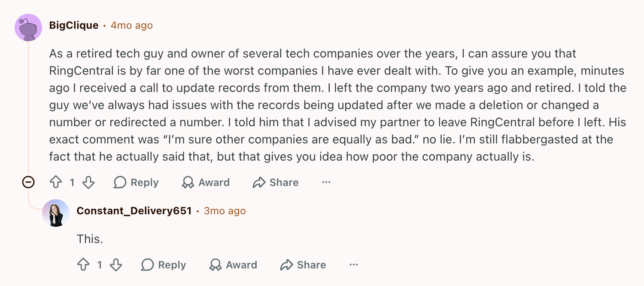
Task: Upvote Constant_Delivery651's reply
Action: (83, 265)
